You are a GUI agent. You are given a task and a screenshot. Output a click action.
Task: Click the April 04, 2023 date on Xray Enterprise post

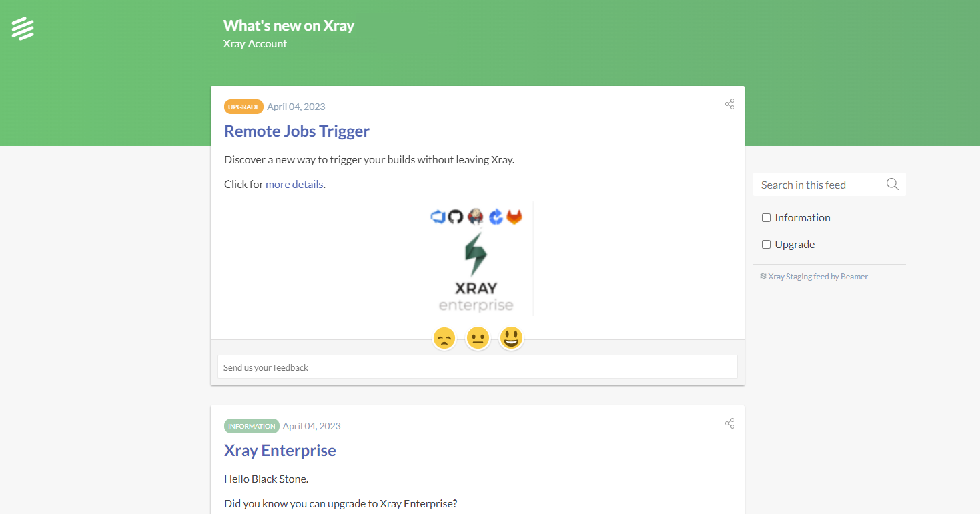click(x=312, y=426)
